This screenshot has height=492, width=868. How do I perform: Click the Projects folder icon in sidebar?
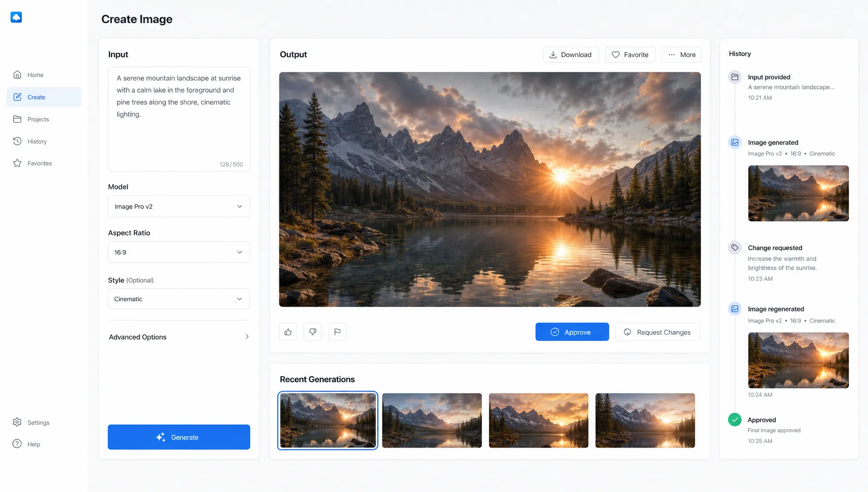pyautogui.click(x=17, y=119)
